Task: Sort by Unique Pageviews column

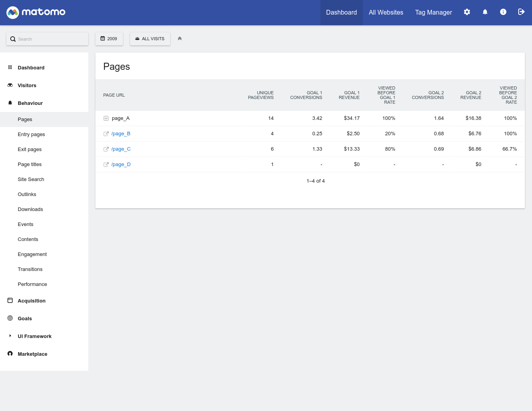Action: [260, 95]
